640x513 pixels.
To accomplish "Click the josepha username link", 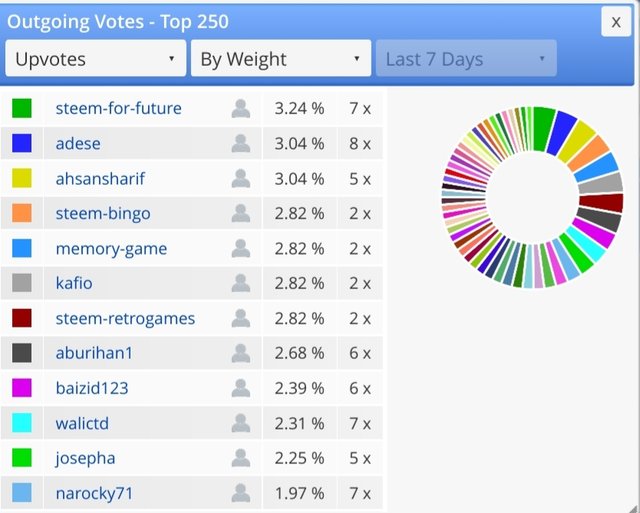I will 85,458.
